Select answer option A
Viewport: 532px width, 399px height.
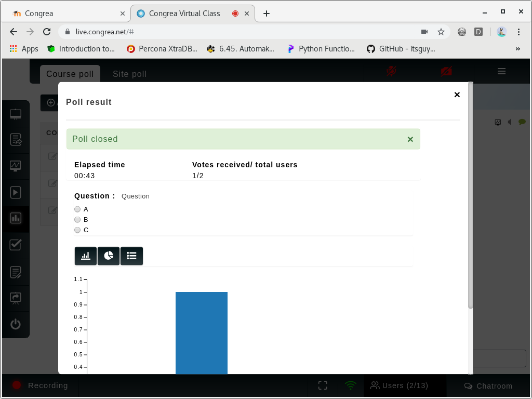coord(77,209)
